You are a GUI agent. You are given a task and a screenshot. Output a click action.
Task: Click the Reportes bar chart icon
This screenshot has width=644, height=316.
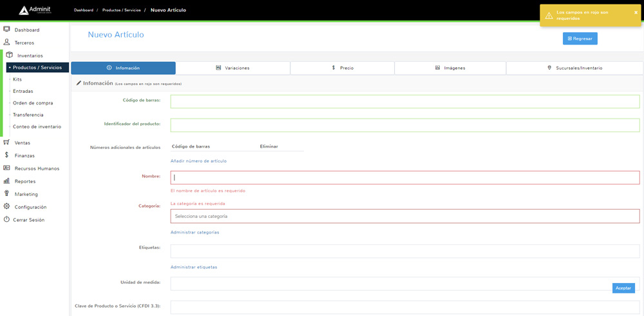pos(7,181)
